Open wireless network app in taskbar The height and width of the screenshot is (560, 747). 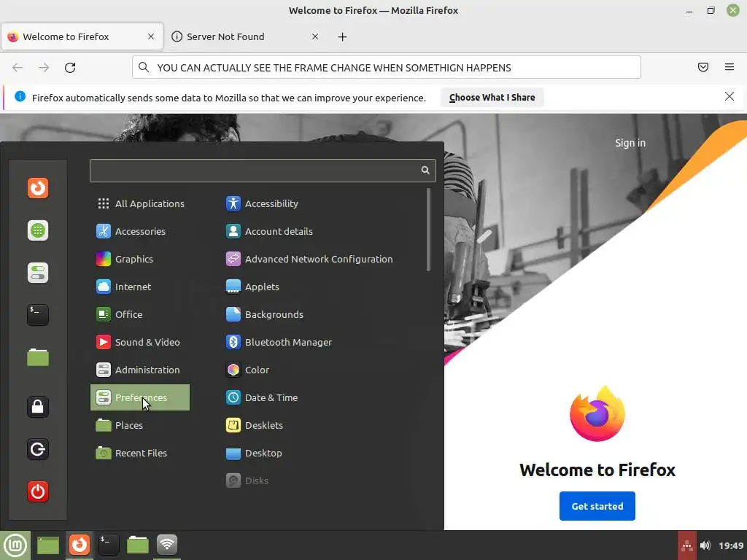click(167, 545)
